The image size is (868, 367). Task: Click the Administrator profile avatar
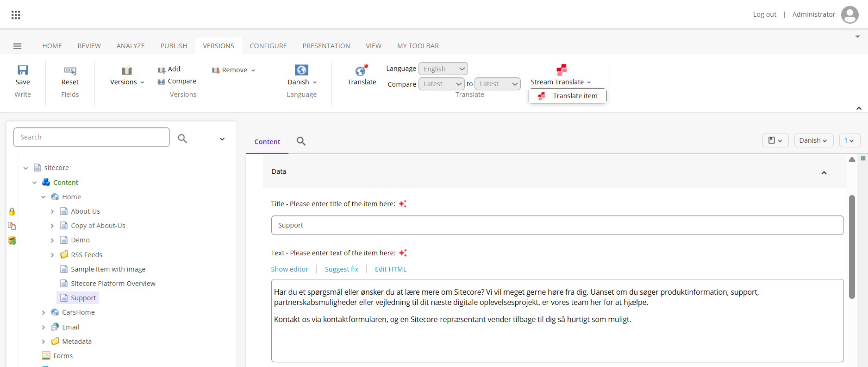850,14
